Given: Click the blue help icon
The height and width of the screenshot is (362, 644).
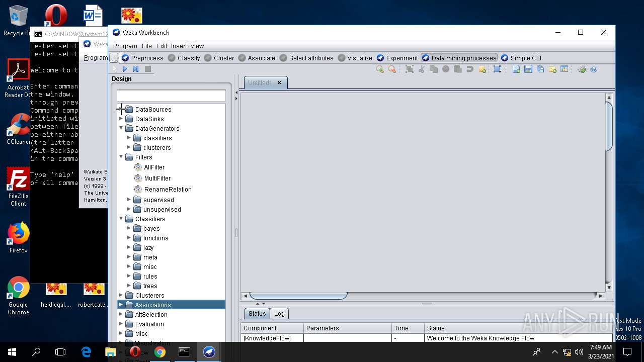Looking at the screenshot, I should tap(594, 69).
